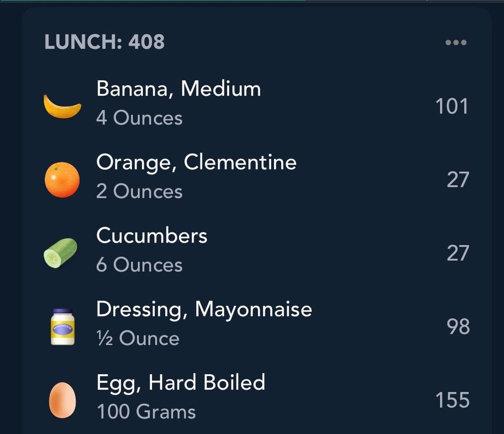Select the Lunch: 408 header

(105, 42)
